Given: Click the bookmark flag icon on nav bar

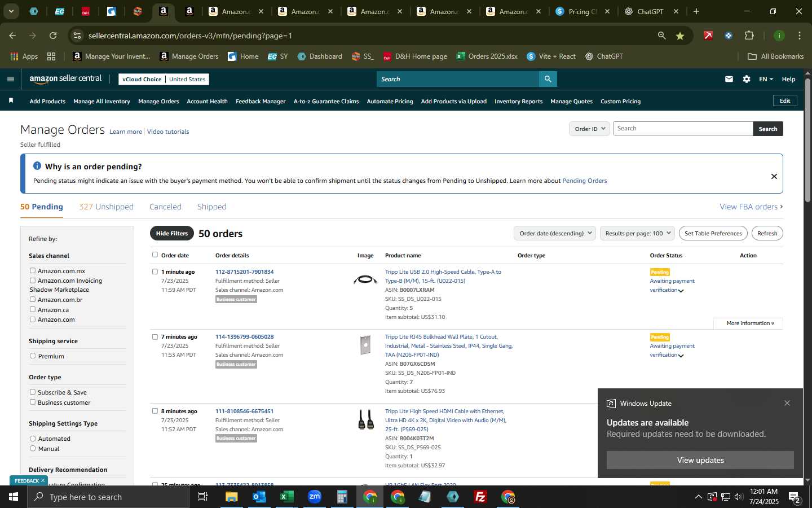Looking at the screenshot, I should coord(11,100).
